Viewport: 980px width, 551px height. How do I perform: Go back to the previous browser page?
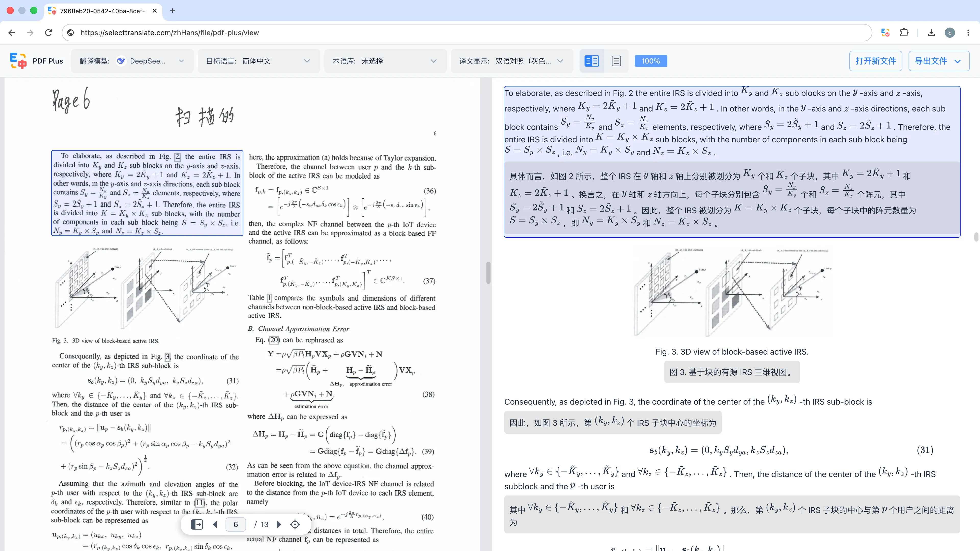pos(12,33)
